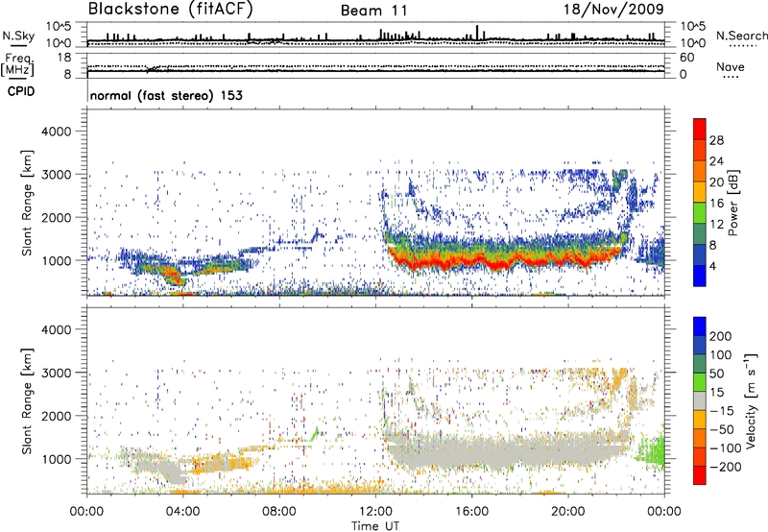768x532 pixels.
Task: Click the 'N.Search' legend label
Action: pos(741,36)
